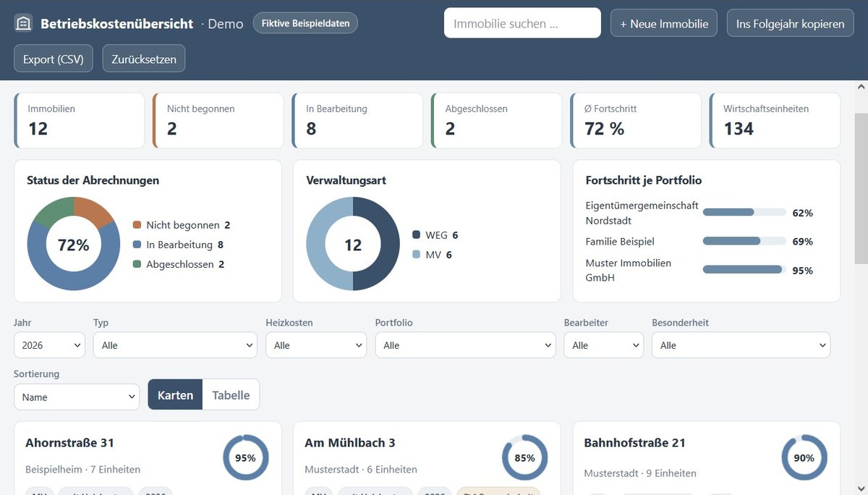Viewport: 868px width, 495px height.
Task: Open the Jahr dropdown showing 2026
Action: point(49,345)
